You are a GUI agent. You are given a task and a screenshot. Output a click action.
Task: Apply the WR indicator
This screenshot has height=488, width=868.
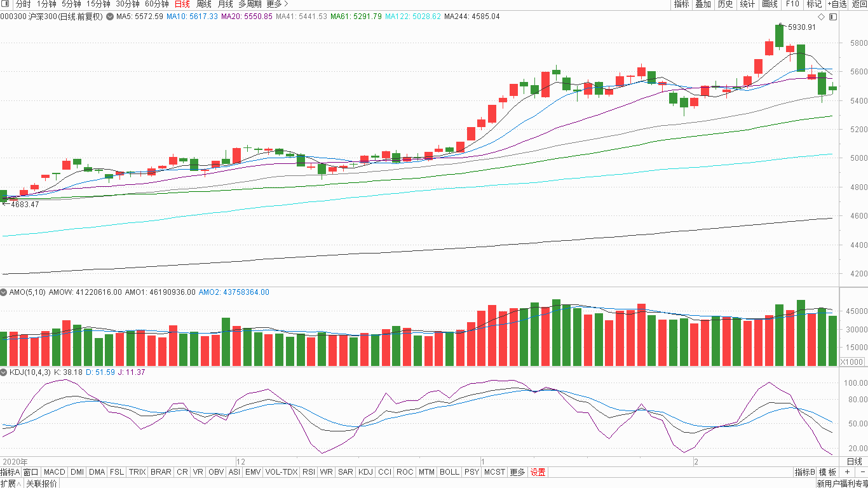pos(327,472)
